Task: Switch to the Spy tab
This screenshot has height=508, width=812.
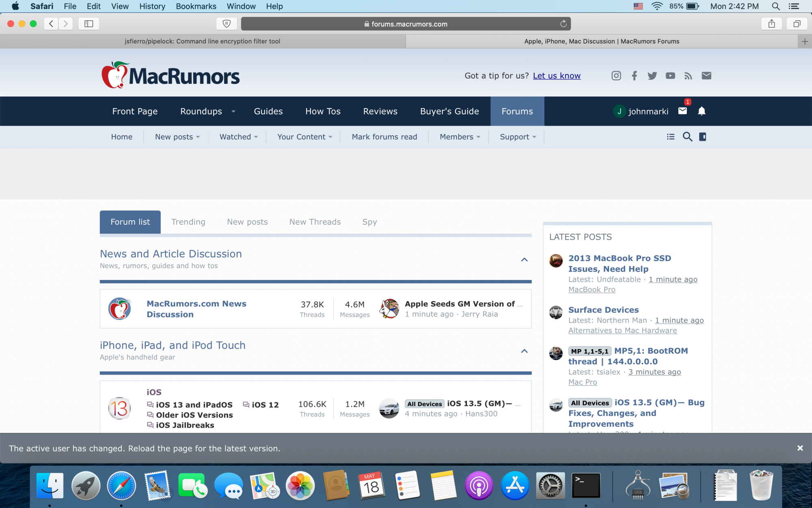Action: point(369,222)
